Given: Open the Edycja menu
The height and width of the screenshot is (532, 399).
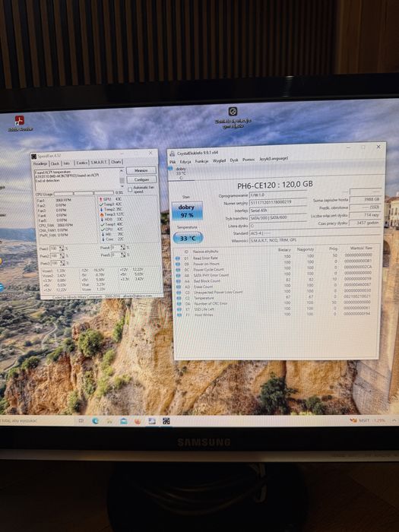Looking at the screenshot, I should pyautogui.click(x=185, y=162).
